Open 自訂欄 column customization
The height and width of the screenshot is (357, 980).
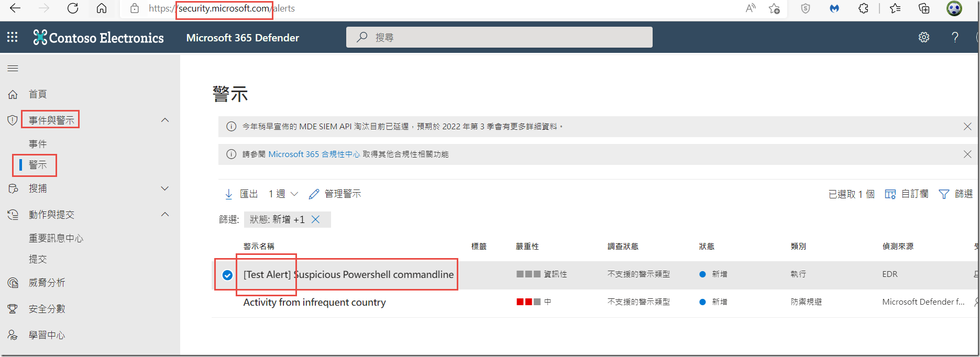pos(907,194)
